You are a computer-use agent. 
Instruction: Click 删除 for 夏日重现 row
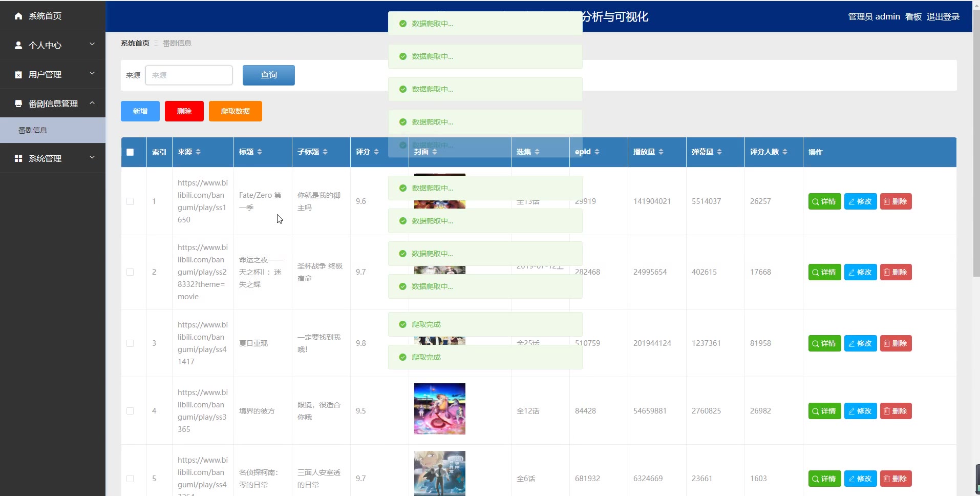pos(896,343)
